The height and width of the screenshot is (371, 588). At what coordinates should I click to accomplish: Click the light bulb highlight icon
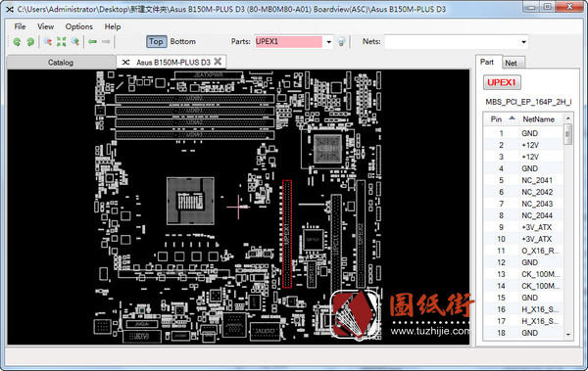(x=341, y=41)
